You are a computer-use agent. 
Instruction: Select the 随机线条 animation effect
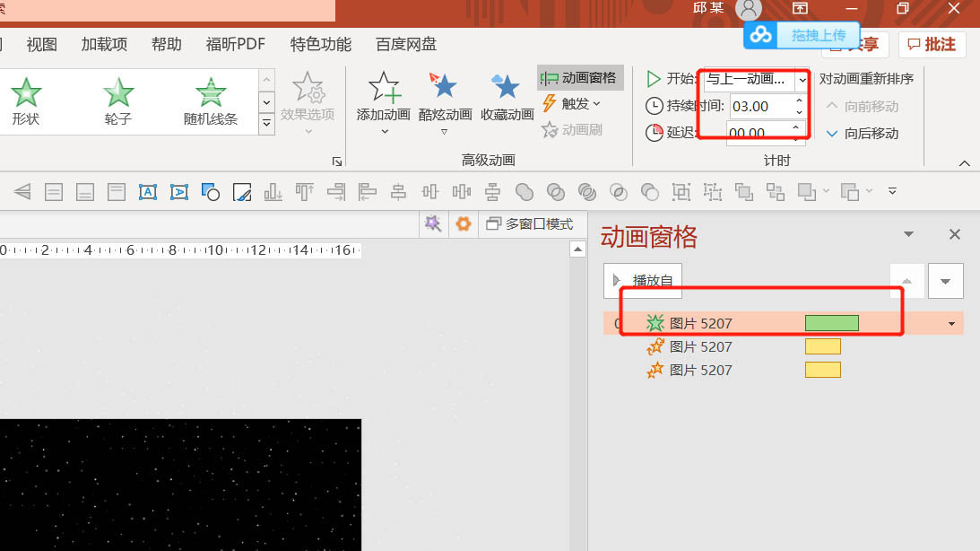211,101
